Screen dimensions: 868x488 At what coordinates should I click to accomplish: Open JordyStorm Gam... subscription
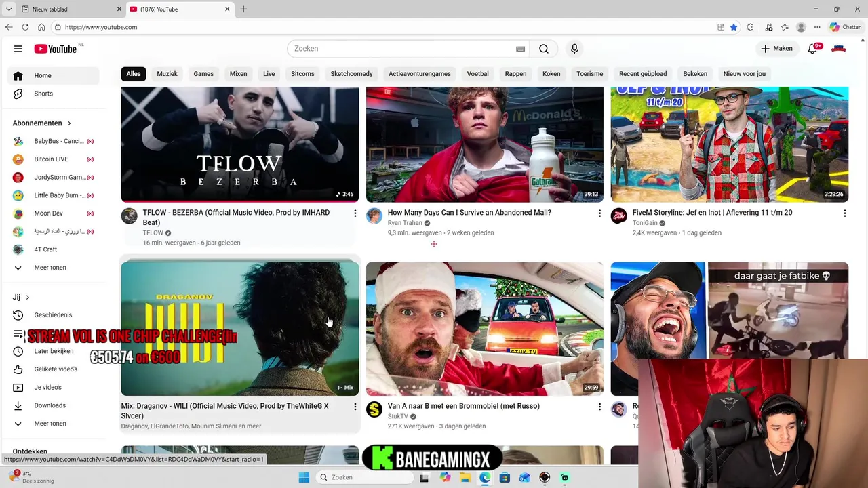(x=54, y=178)
